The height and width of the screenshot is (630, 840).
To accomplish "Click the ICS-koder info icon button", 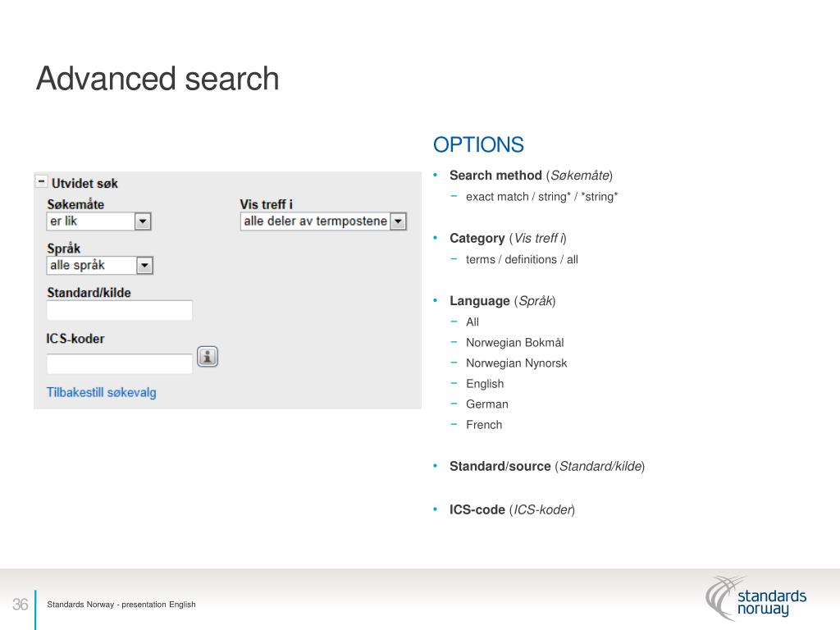I will pos(208,357).
